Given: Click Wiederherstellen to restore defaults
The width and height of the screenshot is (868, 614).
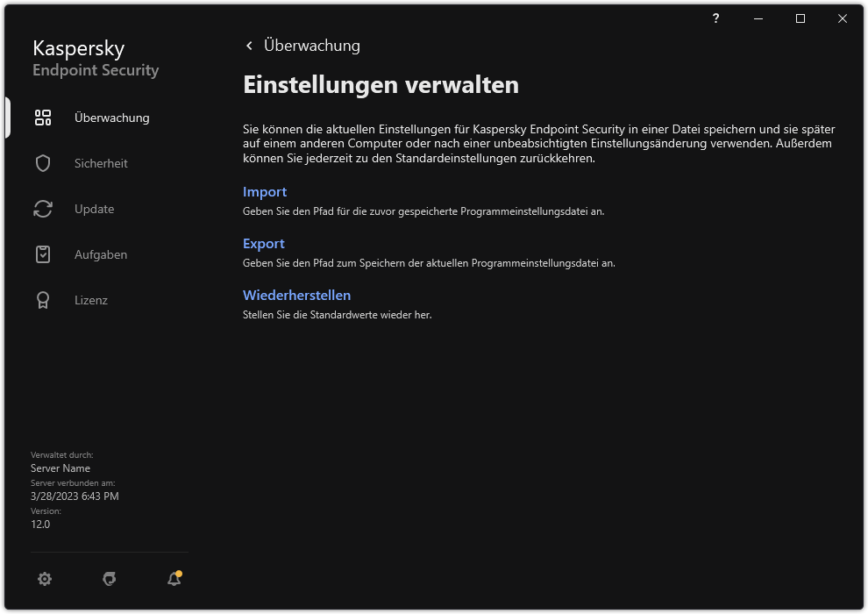Looking at the screenshot, I should [297, 295].
